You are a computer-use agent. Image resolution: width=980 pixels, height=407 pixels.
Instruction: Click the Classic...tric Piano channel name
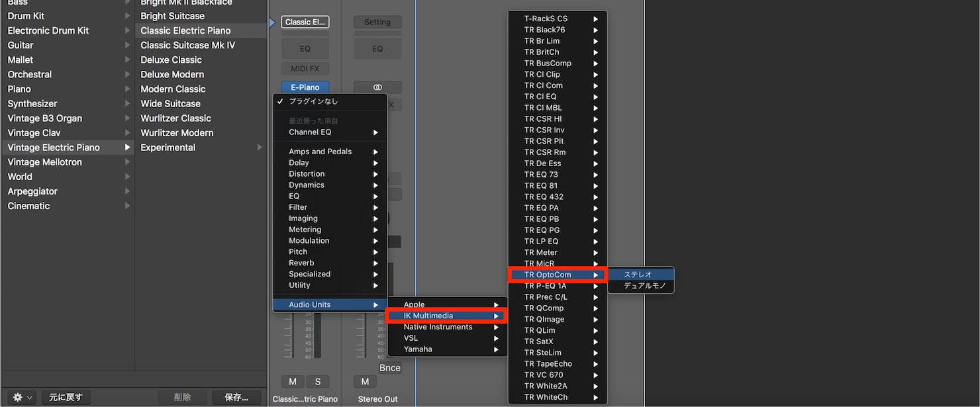click(305, 399)
